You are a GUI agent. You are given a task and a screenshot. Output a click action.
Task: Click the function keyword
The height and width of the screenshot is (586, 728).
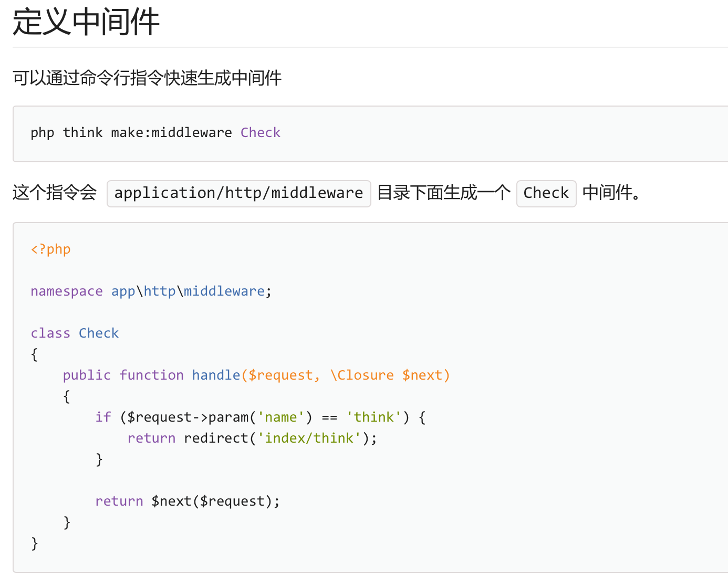pyautogui.click(x=151, y=375)
